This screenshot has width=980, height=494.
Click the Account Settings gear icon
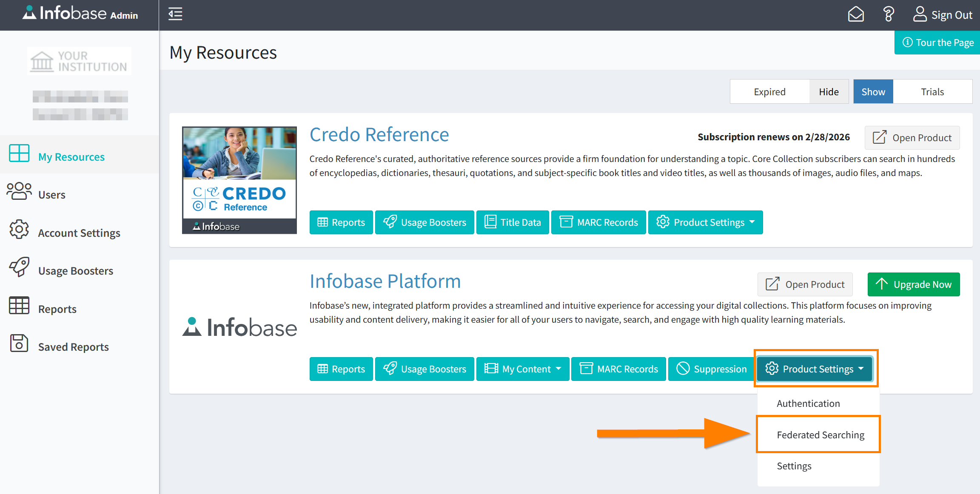(x=19, y=229)
